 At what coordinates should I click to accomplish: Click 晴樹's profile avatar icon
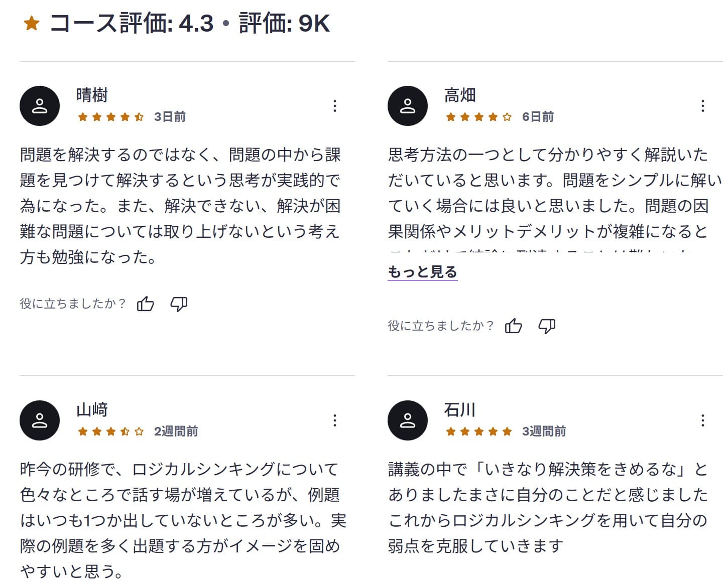tap(39, 105)
